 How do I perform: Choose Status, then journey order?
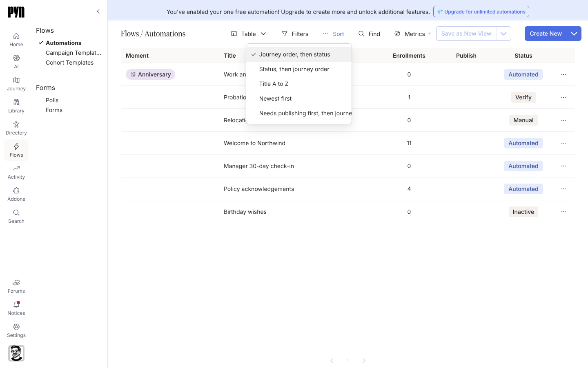(x=299, y=69)
